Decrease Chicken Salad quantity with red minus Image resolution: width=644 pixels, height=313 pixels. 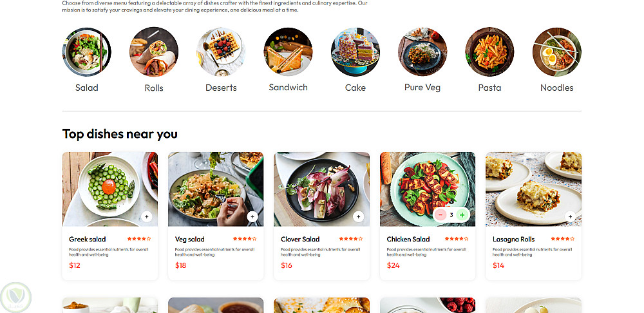440,215
